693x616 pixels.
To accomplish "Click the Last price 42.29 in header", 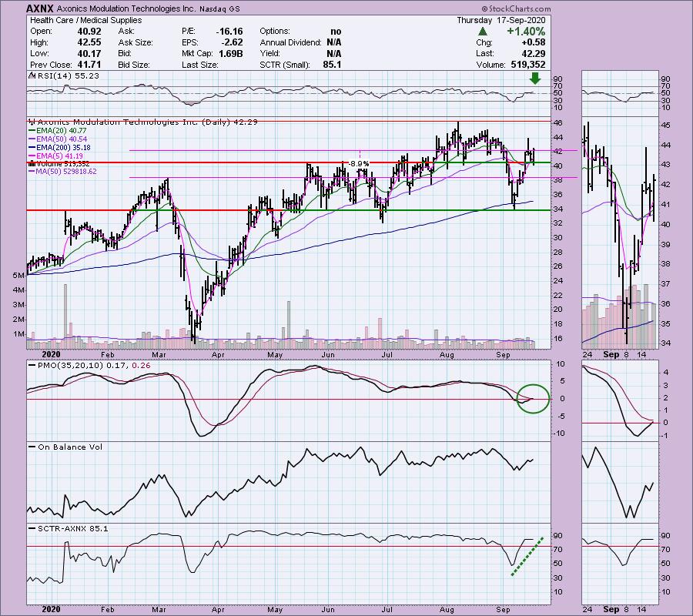I will click(534, 53).
